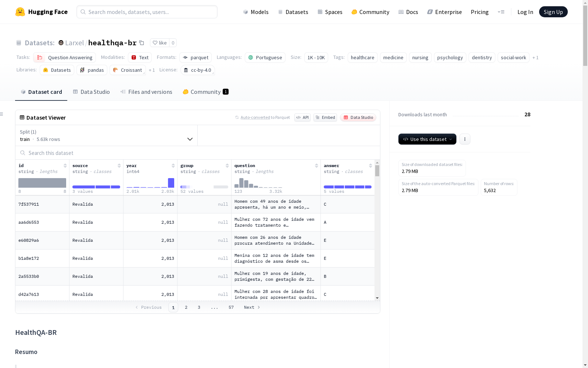588x368 pixels.
Task: Click the API button in Dataset Viewer
Action: tap(302, 117)
